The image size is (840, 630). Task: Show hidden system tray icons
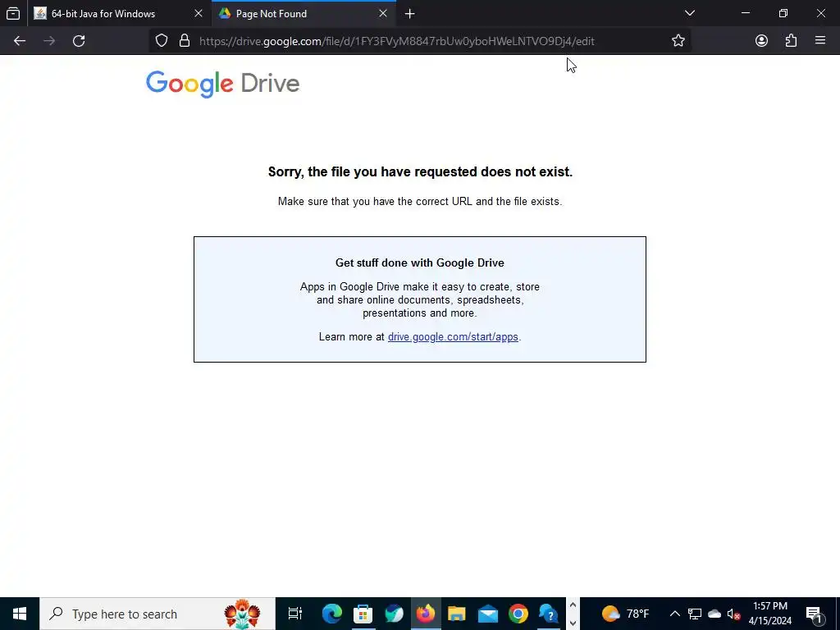(x=675, y=614)
